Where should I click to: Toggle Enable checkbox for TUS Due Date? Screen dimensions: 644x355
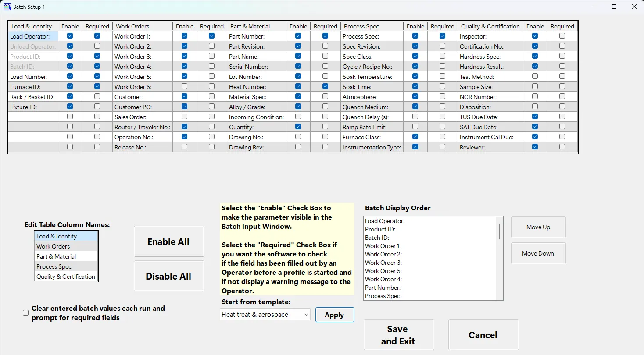click(535, 117)
